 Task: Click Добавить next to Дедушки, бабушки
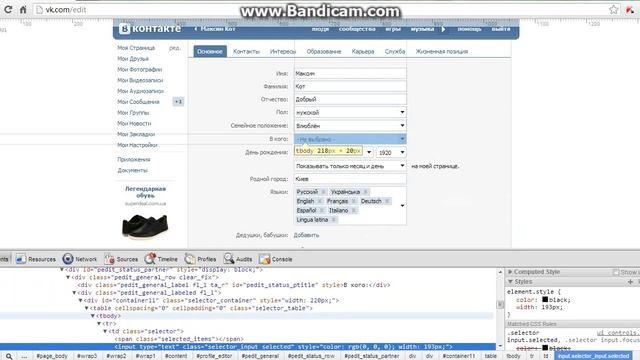[306, 235]
